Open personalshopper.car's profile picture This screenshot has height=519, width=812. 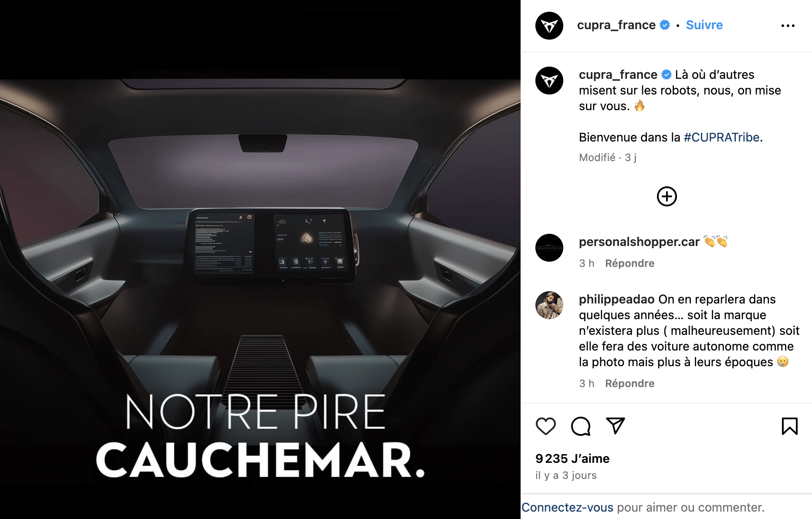click(549, 248)
